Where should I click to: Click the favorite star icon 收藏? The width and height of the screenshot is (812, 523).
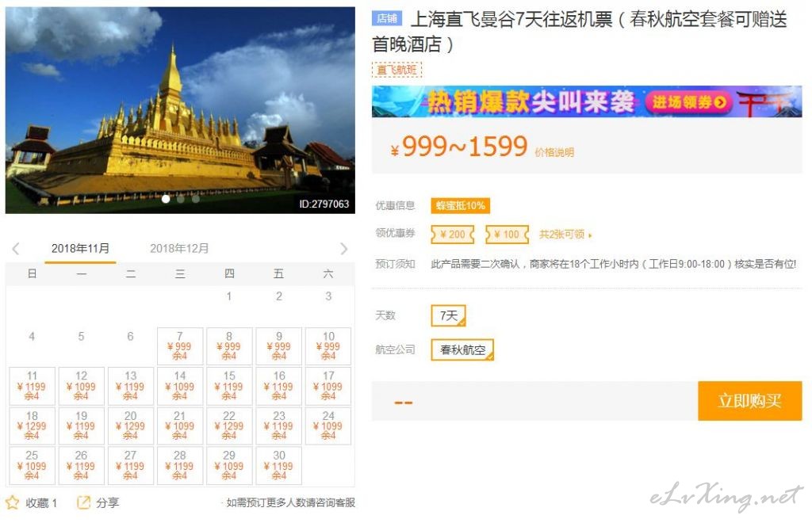12,502
